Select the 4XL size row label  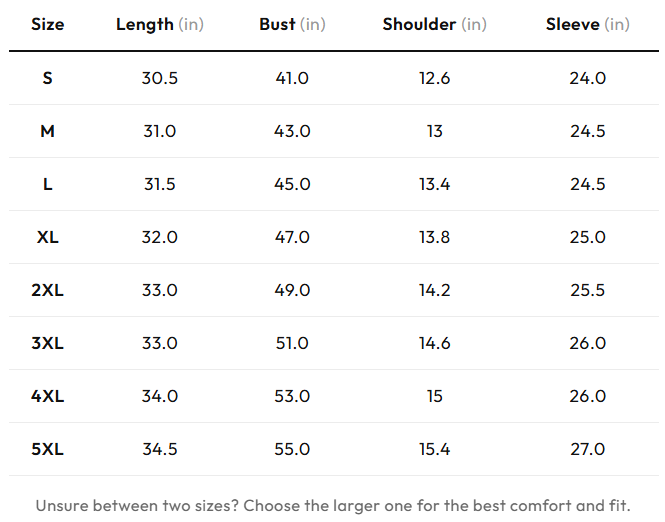48,396
